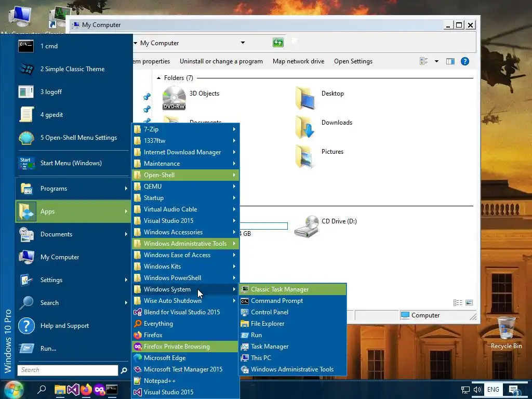Select Run in Windows System submenu
Image resolution: width=532 pixels, height=399 pixels.
tap(292, 335)
